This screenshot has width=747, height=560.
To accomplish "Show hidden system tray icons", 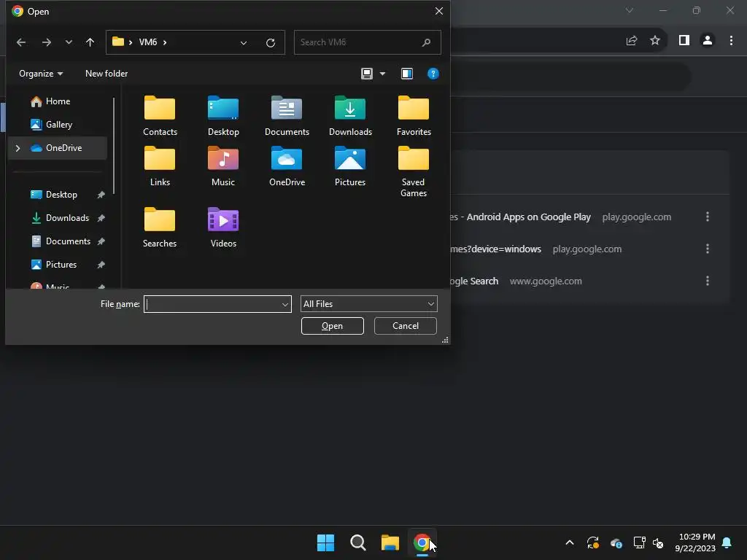I will (569, 542).
